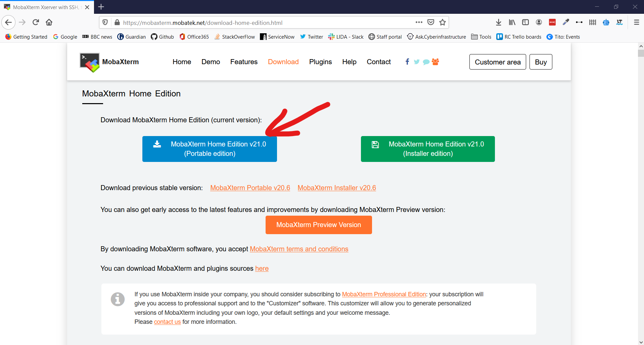Open MobaXterm terms and conditions link
The height and width of the screenshot is (345, 644).
point(299,249)
